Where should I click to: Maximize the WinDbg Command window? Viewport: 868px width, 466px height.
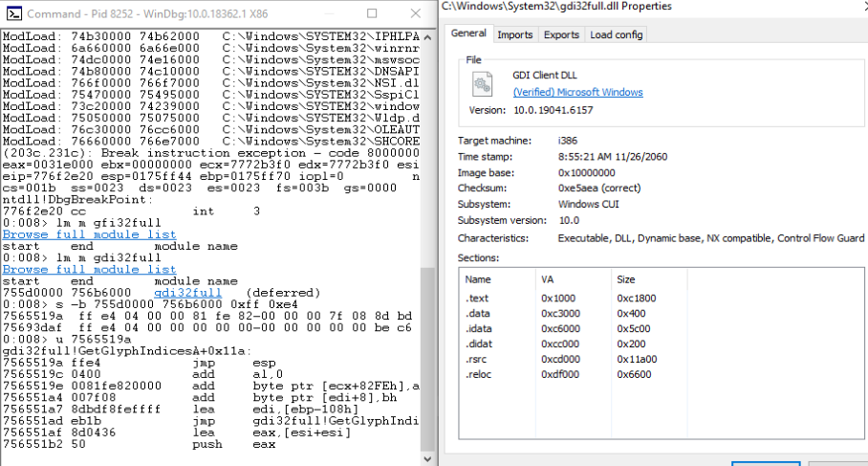[372, 13]
